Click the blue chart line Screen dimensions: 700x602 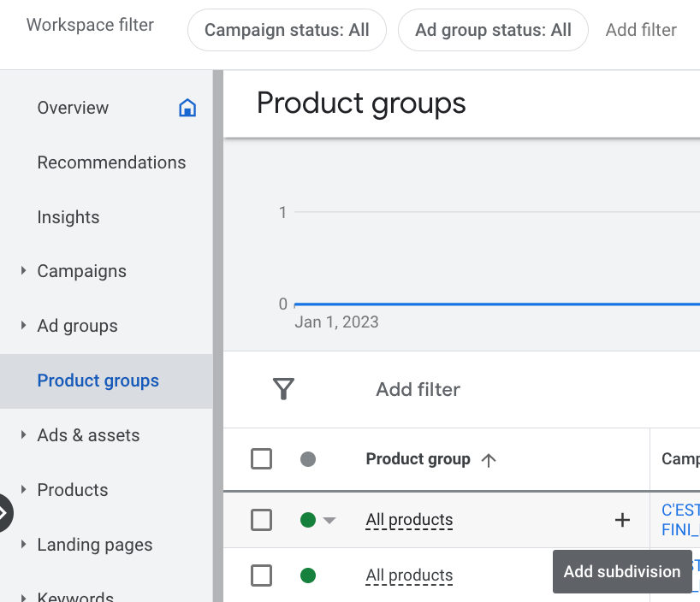coord(497,304)
